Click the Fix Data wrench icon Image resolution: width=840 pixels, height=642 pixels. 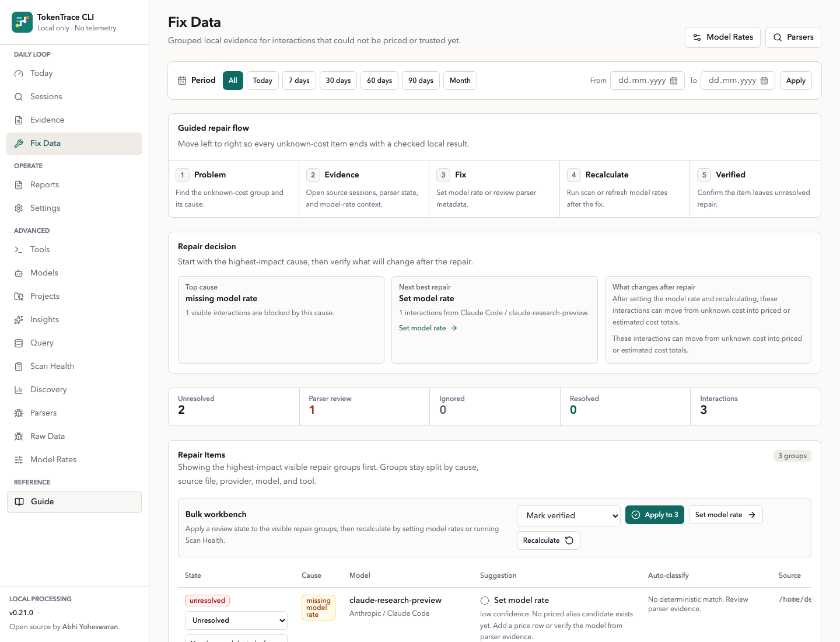tap(19, 144)
